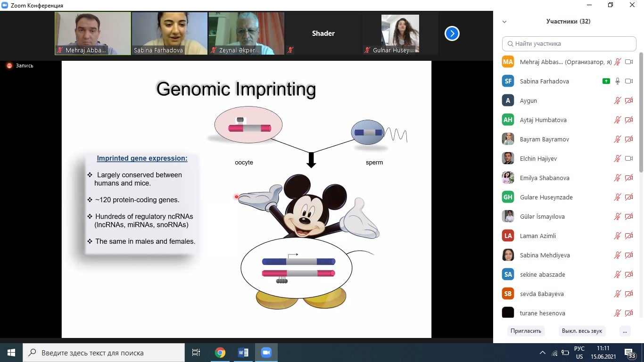Click Emilya Shabanova's disabled camera icon
644x362 pixels.
tap(629, 178)
